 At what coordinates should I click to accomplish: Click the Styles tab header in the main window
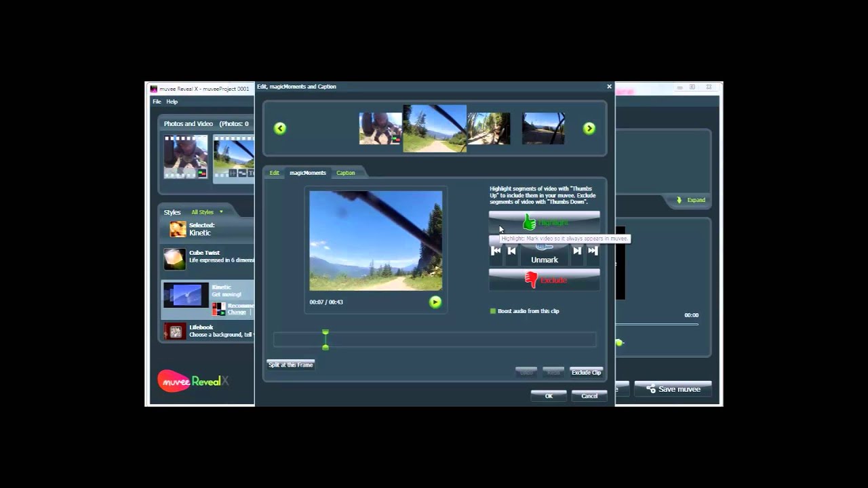[172, 212]
